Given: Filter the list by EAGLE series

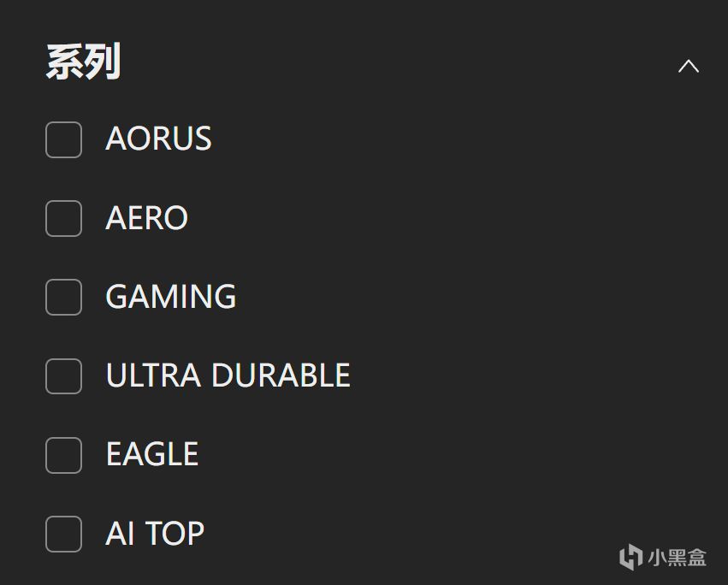Looking at the screenshot, I should (63, 454).
